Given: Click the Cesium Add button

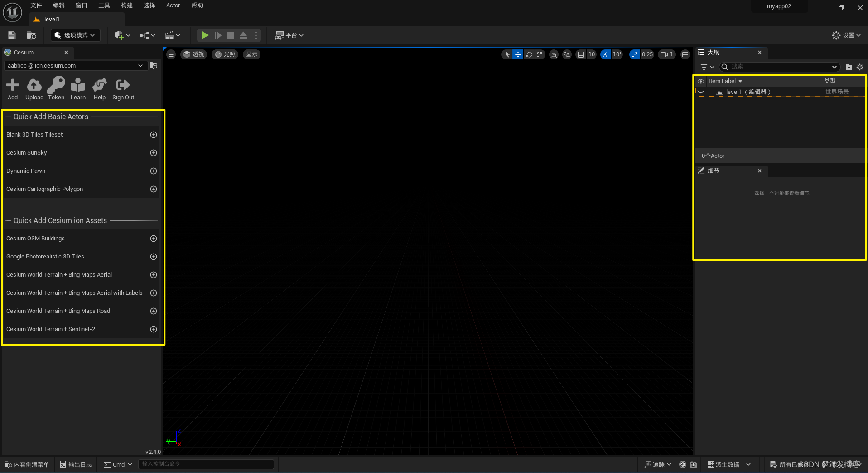Looking at the screenshot, I should click(x=13, y=89).
